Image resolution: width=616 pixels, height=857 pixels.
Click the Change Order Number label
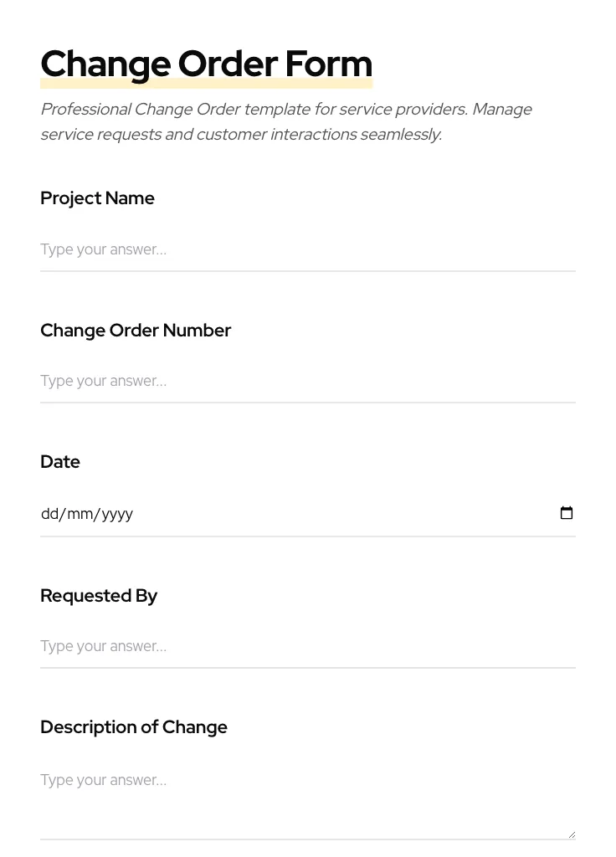[136, 331]
